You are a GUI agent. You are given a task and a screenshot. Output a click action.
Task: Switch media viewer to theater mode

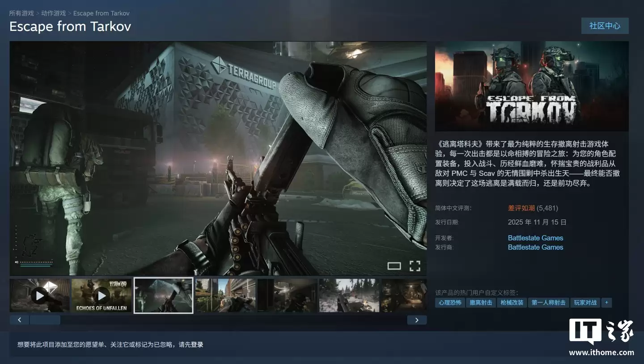(x=394, y=266)
